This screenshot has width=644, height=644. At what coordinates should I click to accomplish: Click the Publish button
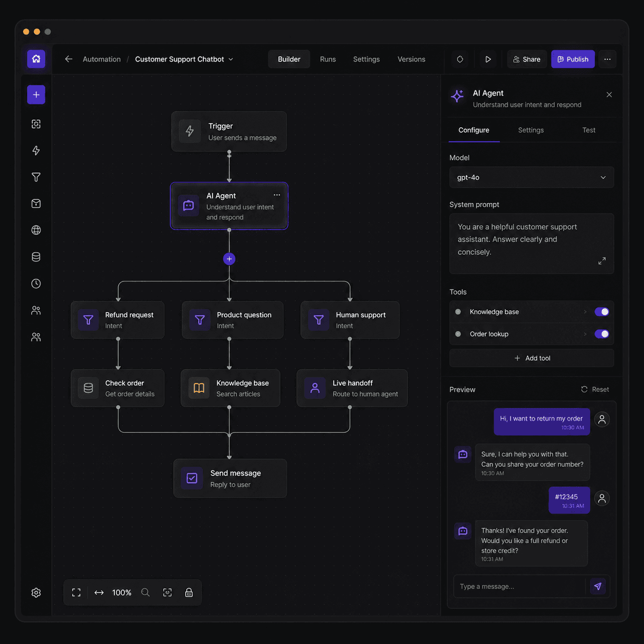(573, 59)
